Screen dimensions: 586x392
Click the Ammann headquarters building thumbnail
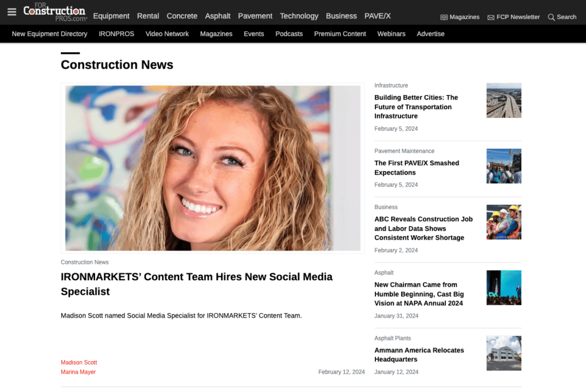504,353
